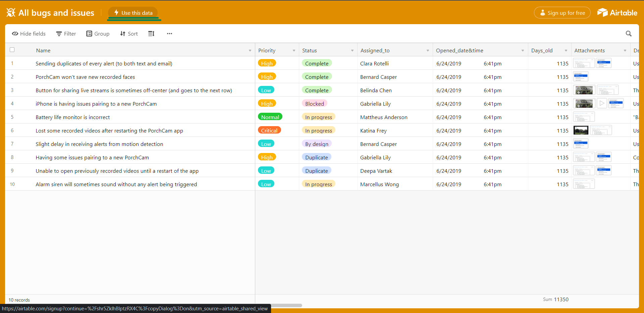Open the Sort menu
Image resolution: width=644 pixels, height=313 pixels.
(x=129, y=34)
